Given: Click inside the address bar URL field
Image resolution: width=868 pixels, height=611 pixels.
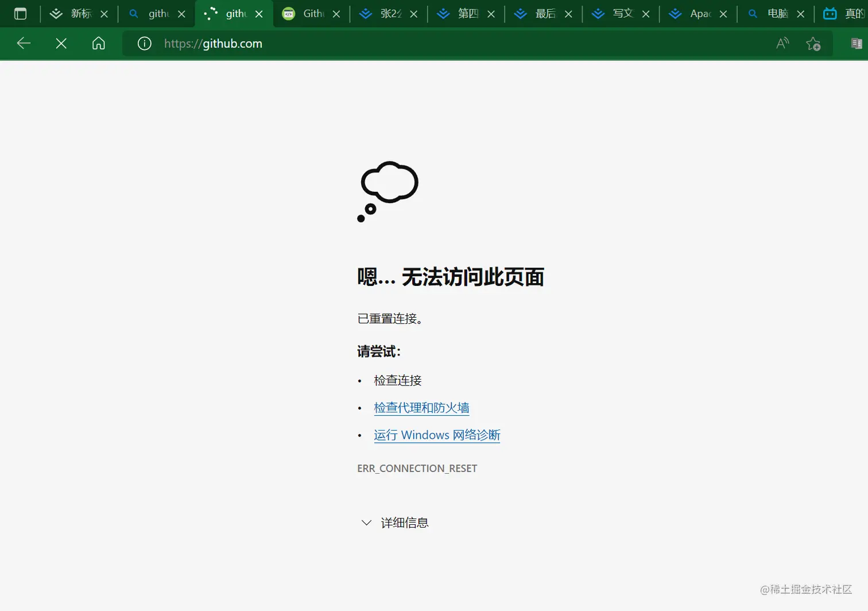Looking at the screenshot, I should (213, 43).
